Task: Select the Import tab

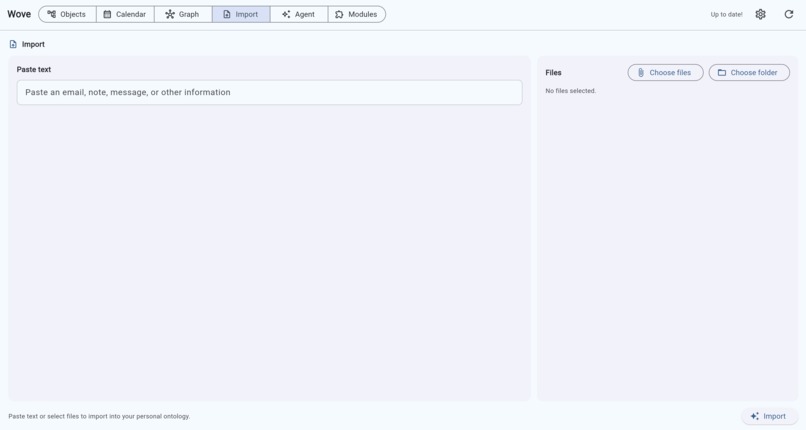Action: (241, 14)
